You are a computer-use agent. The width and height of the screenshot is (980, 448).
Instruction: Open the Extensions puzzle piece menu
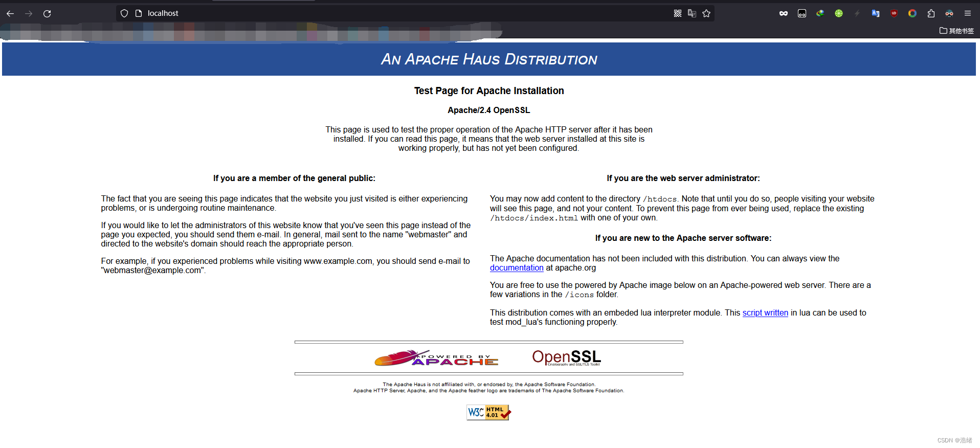(x=931, y=13)
